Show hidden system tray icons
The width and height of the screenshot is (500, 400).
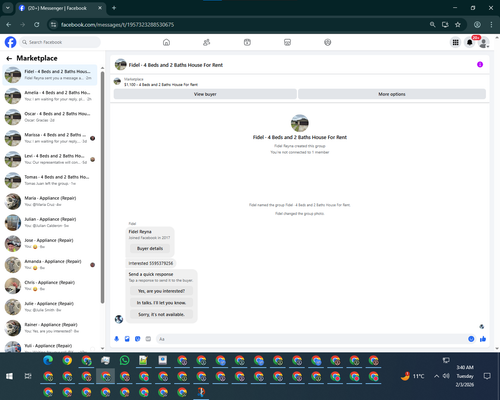[436, 376]
